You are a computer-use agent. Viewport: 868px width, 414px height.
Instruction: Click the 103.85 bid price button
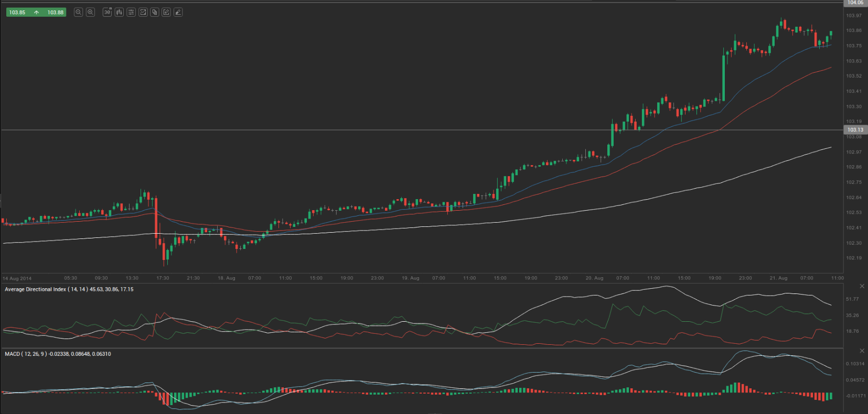[17, 12]
